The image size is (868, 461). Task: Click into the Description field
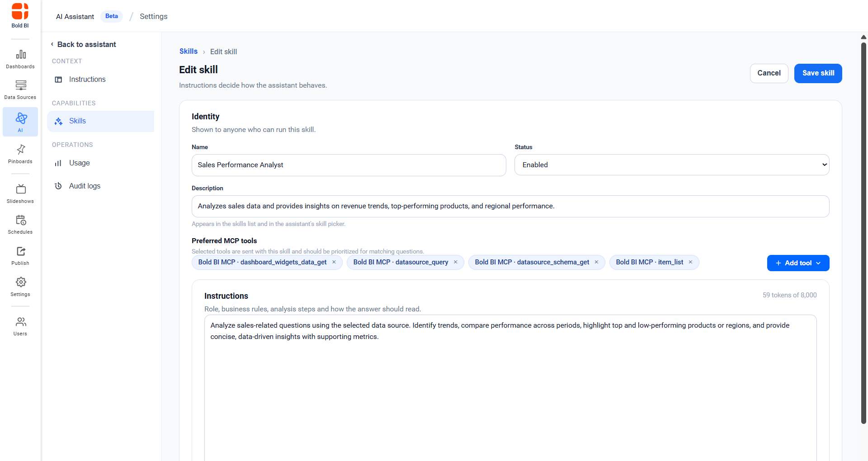510,206
